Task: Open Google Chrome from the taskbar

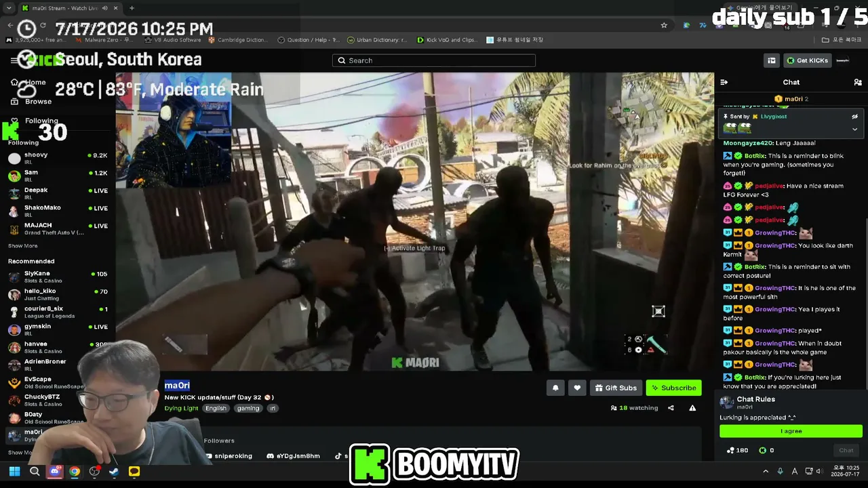Action: point(75,472)
